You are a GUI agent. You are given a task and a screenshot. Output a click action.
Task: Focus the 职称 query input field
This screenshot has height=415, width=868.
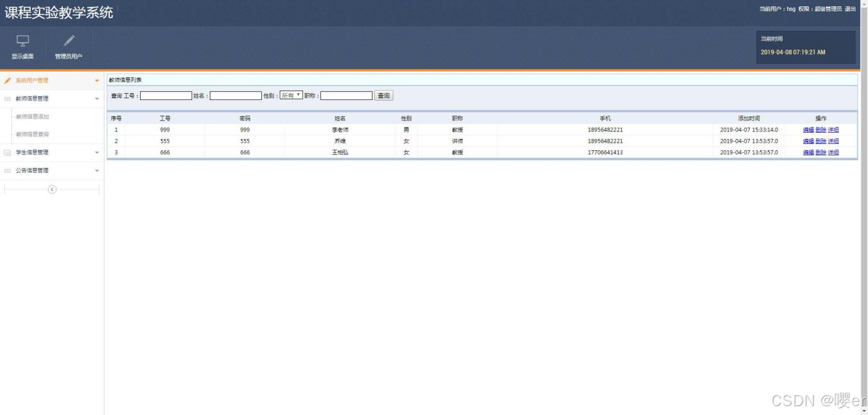pos(347,96)
